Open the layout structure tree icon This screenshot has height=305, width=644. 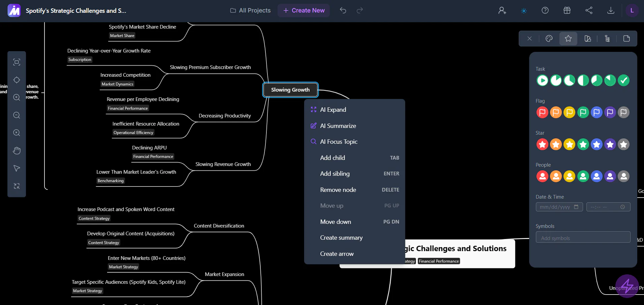pos(607,39)
